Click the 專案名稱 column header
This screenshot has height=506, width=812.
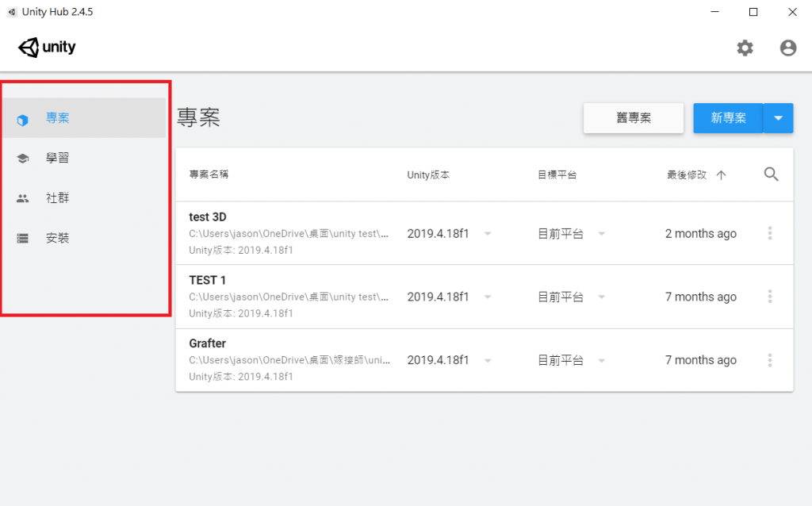(209, 174)
